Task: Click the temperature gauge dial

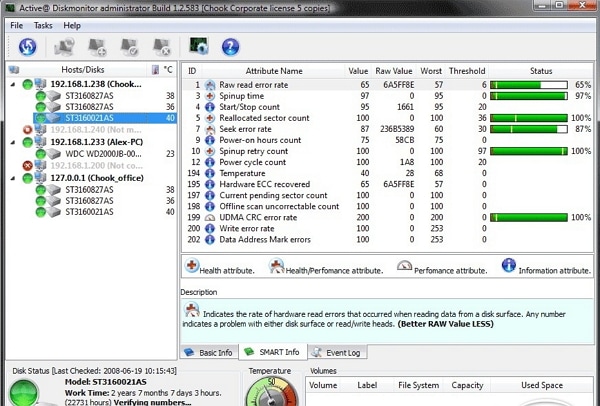Action: pyautogui.click(x=271, y=391)
